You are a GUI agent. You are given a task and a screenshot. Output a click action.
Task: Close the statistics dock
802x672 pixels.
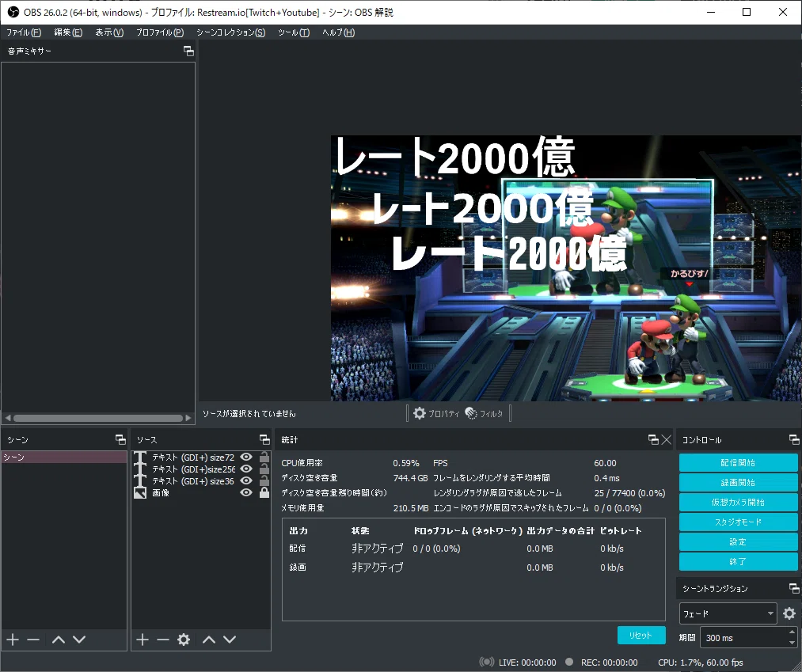(x=667, y=439)
